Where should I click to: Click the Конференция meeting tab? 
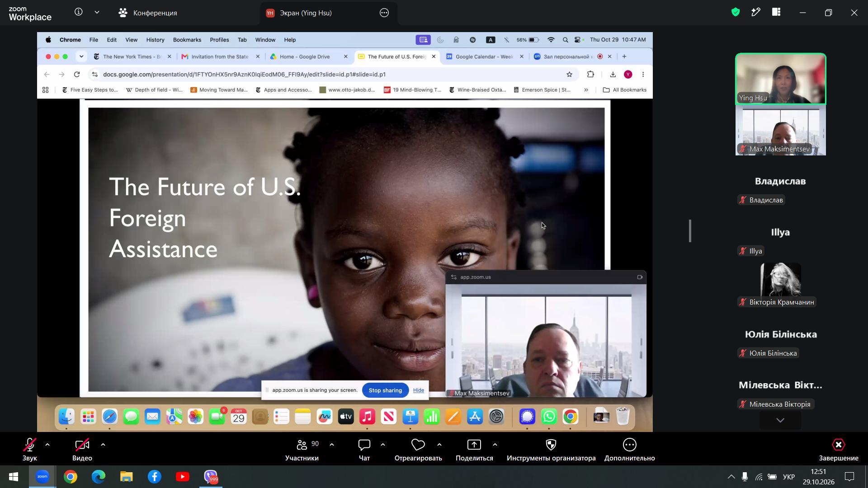pyautogui.click(x=147, y=13)
